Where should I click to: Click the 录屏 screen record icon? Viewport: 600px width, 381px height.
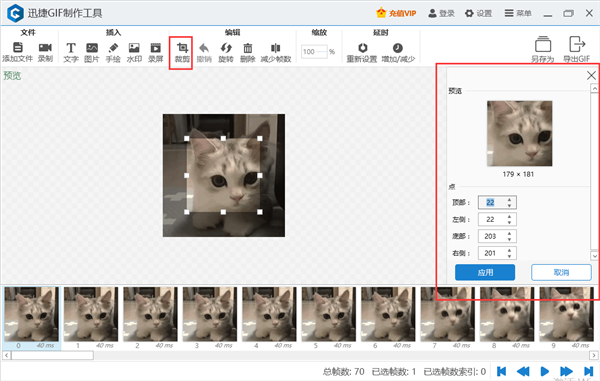(156, 48)
